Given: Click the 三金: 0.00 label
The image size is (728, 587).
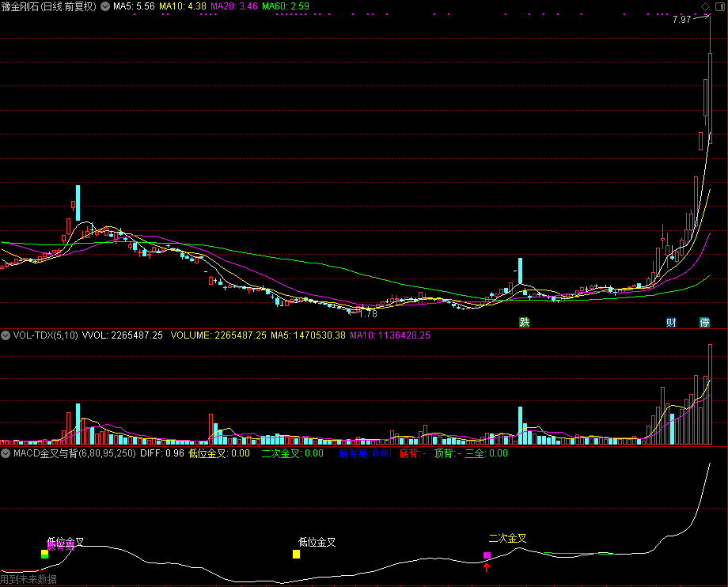Looking at the screenshot, I should click(x=486, y=453).
